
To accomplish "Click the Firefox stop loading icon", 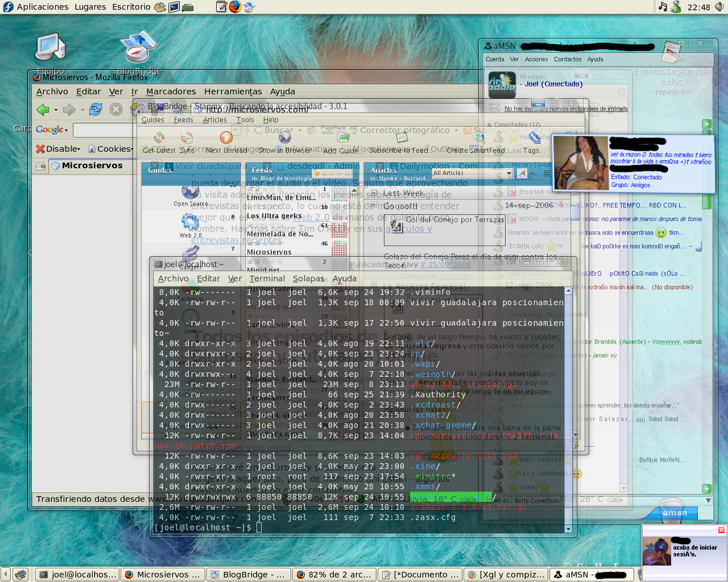I will [116, 110].
